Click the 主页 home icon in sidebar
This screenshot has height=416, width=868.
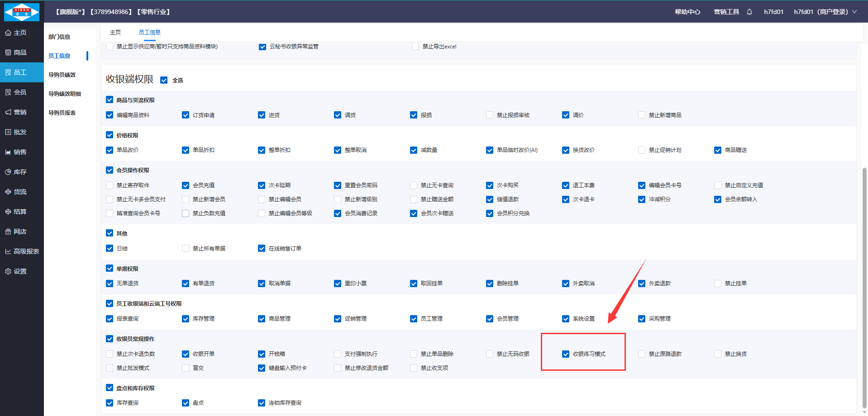(x=8, y=33)
